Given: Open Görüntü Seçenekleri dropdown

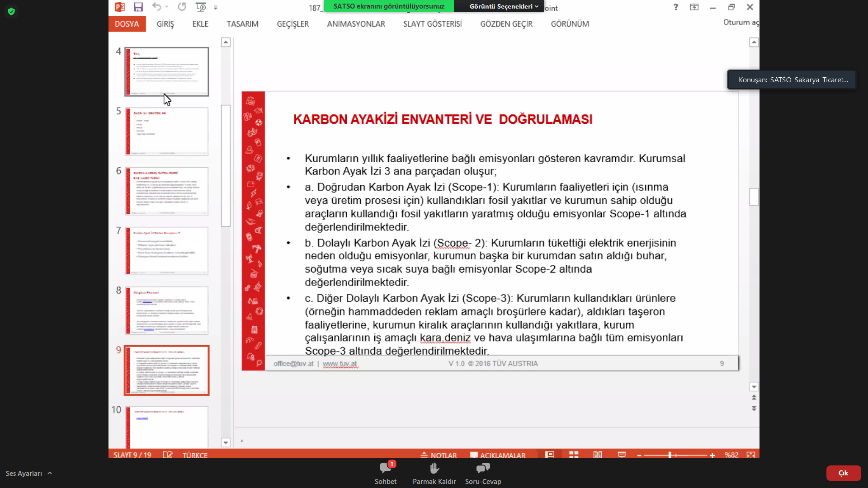Looking at the screenshot, I should (x=504, y=6).
